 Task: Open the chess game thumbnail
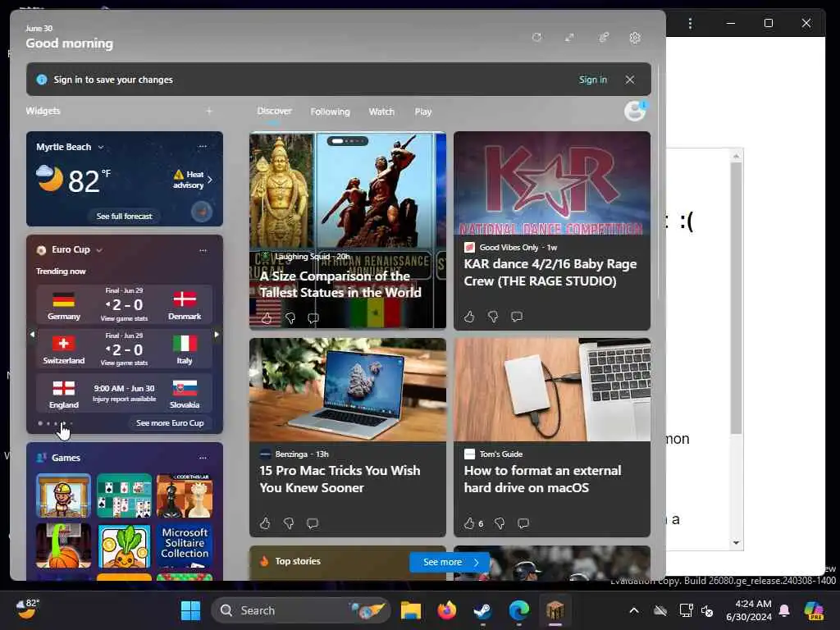tap(185, 495)
